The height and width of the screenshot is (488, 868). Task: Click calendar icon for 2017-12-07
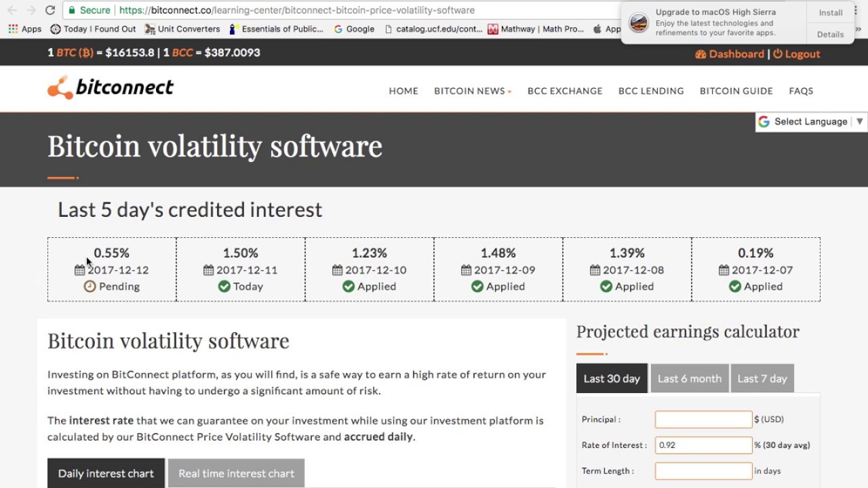(724, 270)
